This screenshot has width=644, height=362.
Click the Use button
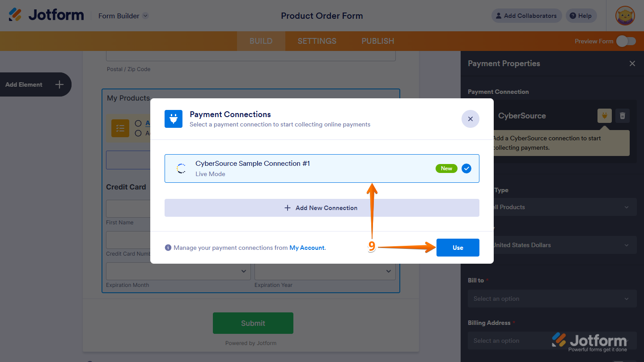(458, 248)
